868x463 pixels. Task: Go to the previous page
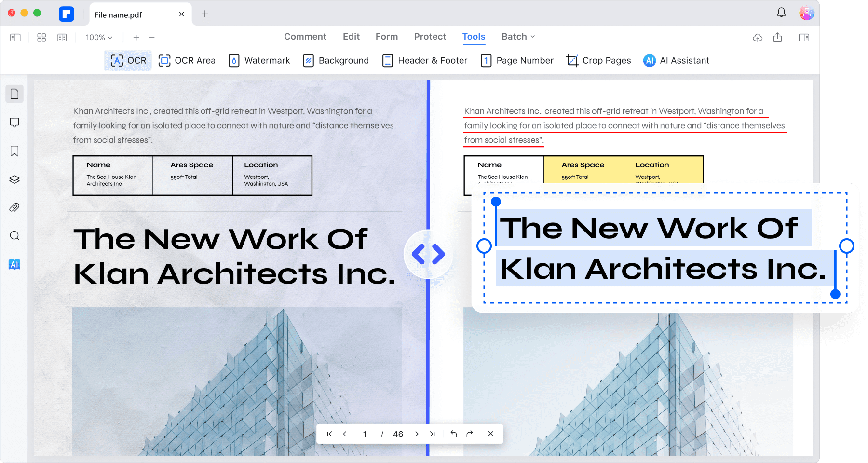345,434
